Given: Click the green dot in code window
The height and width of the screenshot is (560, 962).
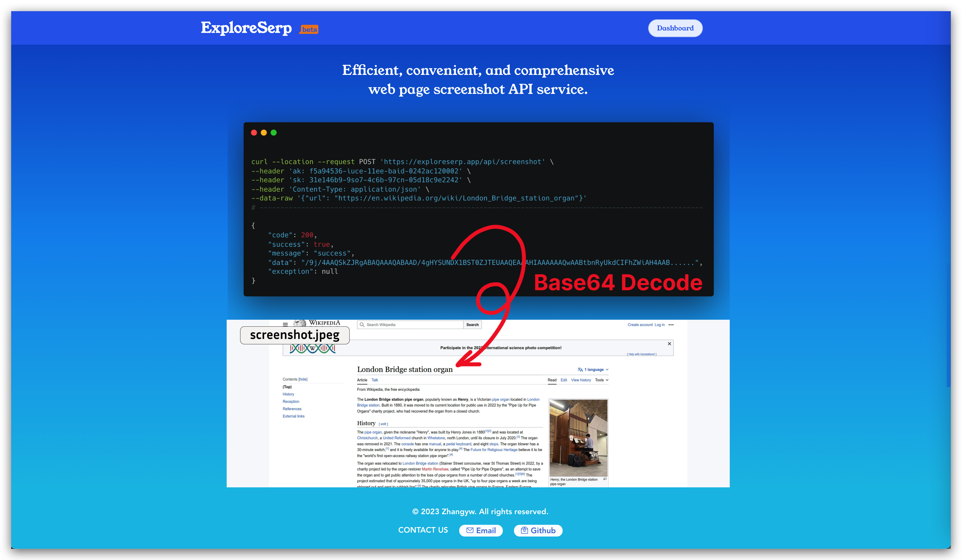Looking at the screenshot, I should click(x=274, y=132).
